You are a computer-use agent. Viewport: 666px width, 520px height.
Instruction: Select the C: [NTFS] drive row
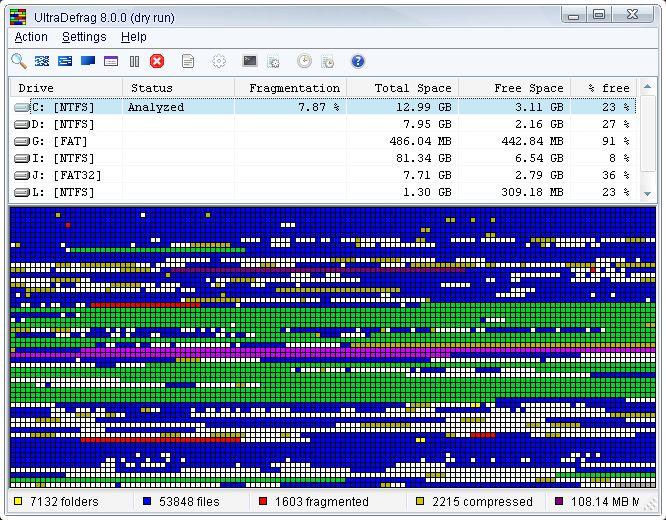coord(323,107)
